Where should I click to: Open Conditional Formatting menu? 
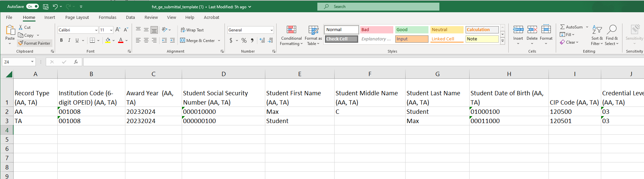291,36
